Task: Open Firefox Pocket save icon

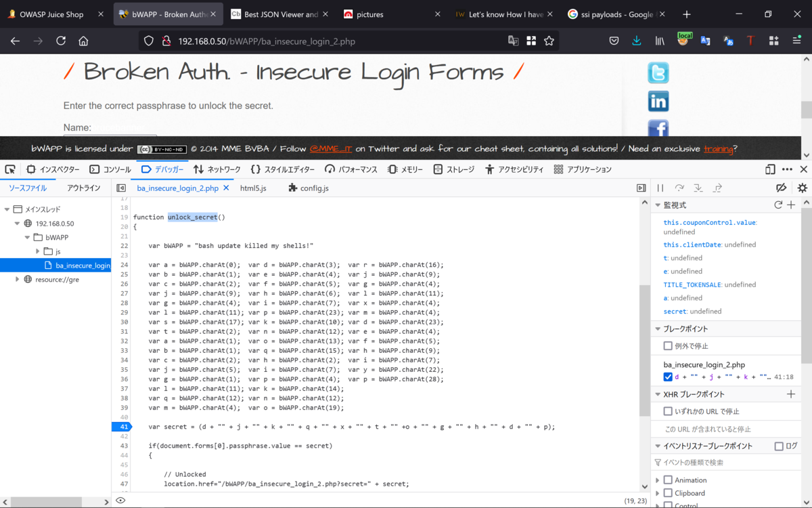Action: point(614,41)
